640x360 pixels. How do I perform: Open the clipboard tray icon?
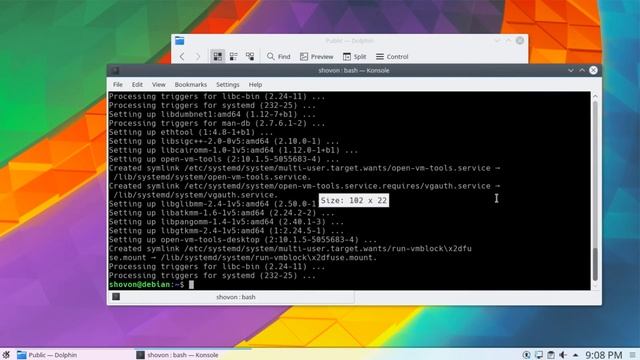point(551,355)
